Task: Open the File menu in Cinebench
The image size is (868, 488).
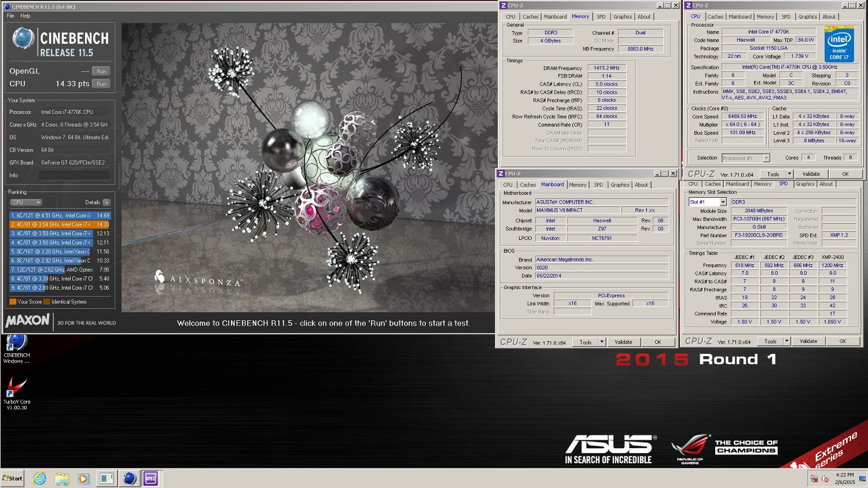Action: (x=10, y=16)
